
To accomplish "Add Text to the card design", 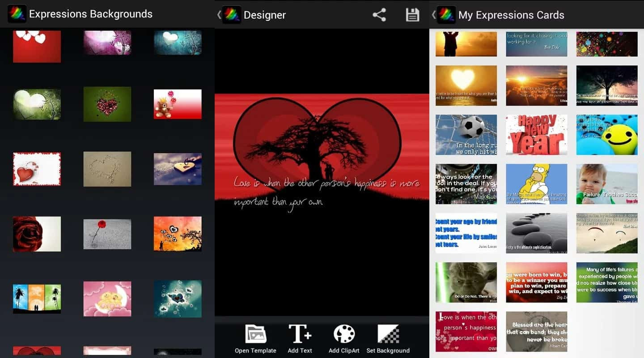I will click(x=300, y=339).
